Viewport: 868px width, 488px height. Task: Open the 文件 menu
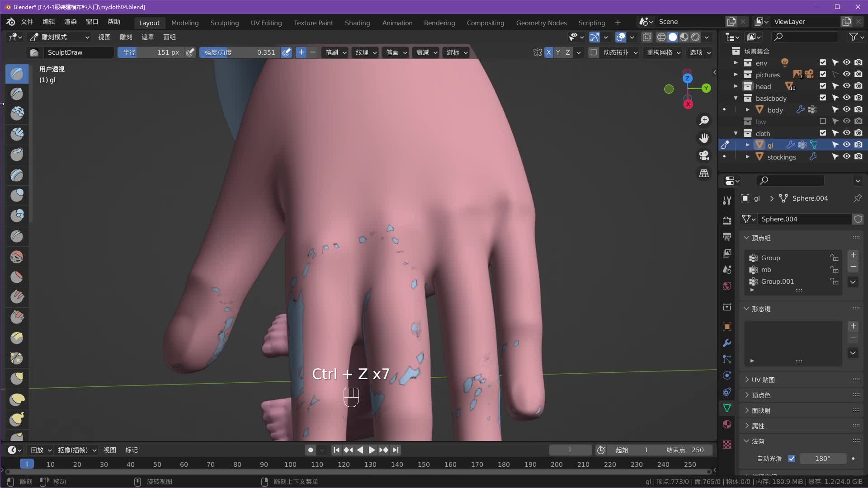point(27,22)
